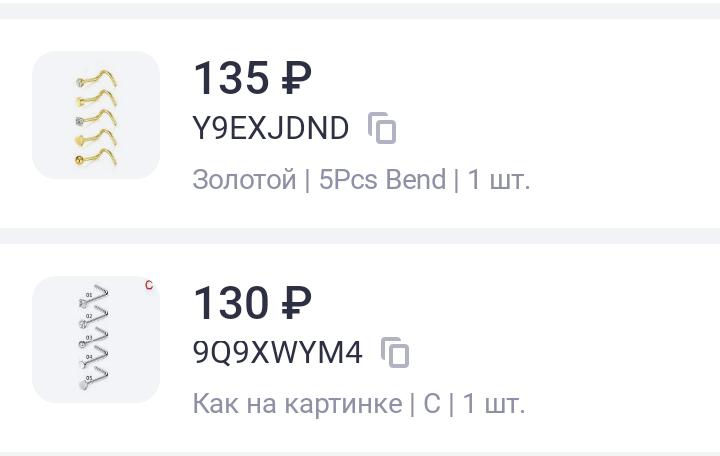Open the silver nose studs thumbnail
The height and width of the screenshot is (456, 720).
(96, 339)
